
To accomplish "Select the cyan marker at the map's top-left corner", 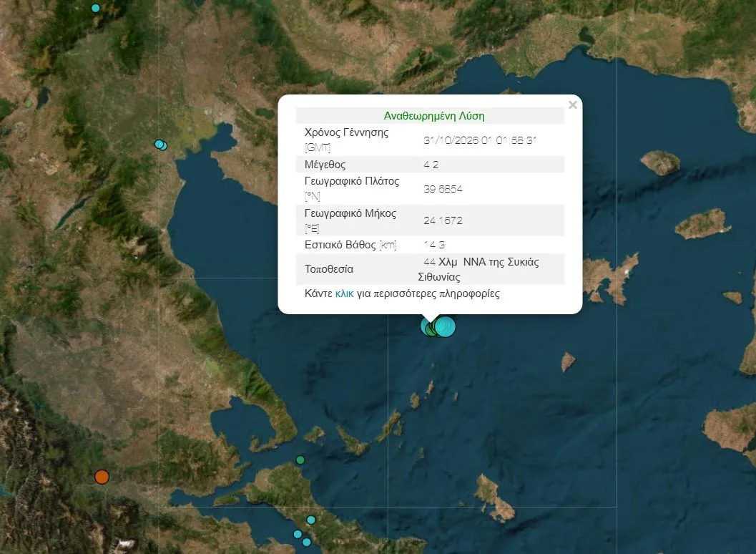I will (x=95, y=8).
